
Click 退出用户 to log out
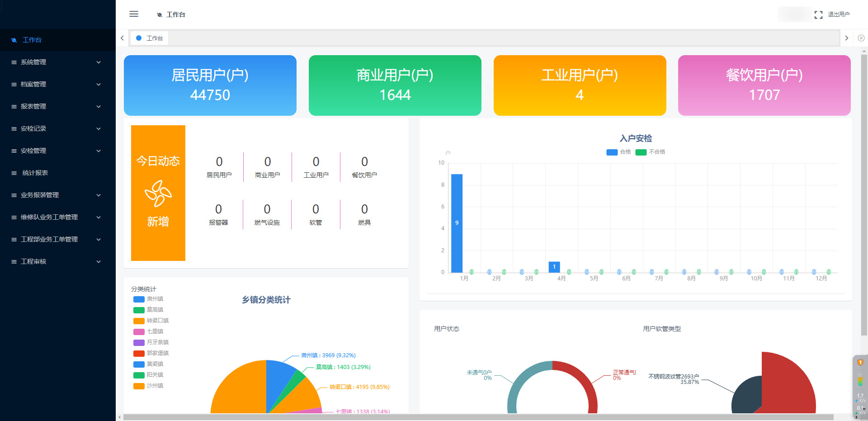tap(839, 14)
